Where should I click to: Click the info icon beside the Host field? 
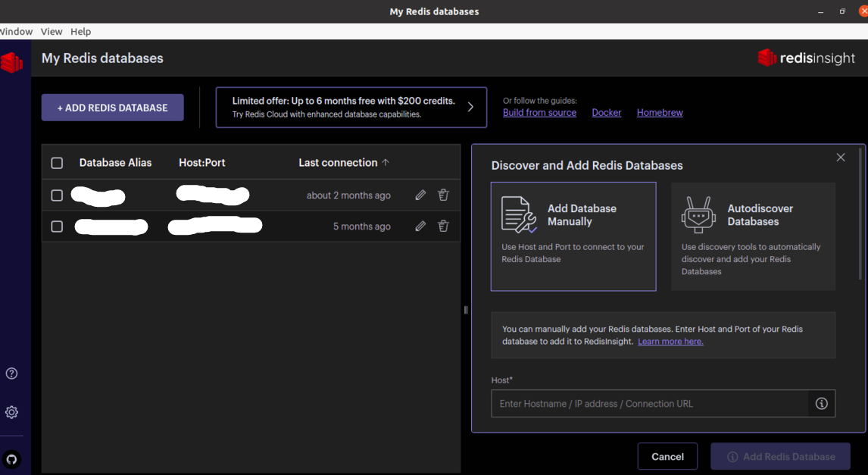click(x=822, y=403)
